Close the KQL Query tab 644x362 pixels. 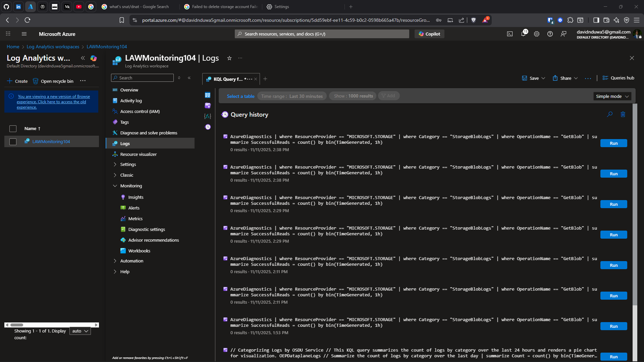pyautogui.click(x=256, y=79)
